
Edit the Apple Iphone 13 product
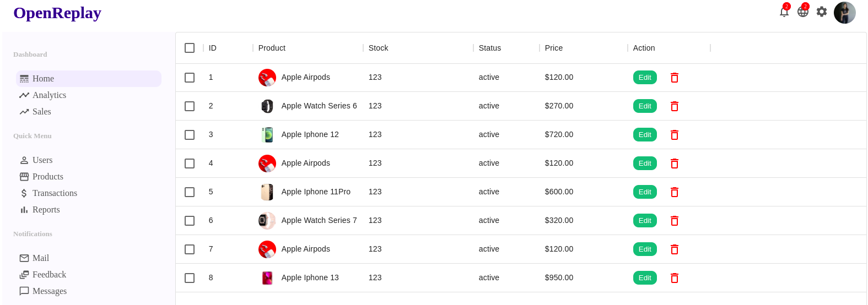(x=645, y=278)
